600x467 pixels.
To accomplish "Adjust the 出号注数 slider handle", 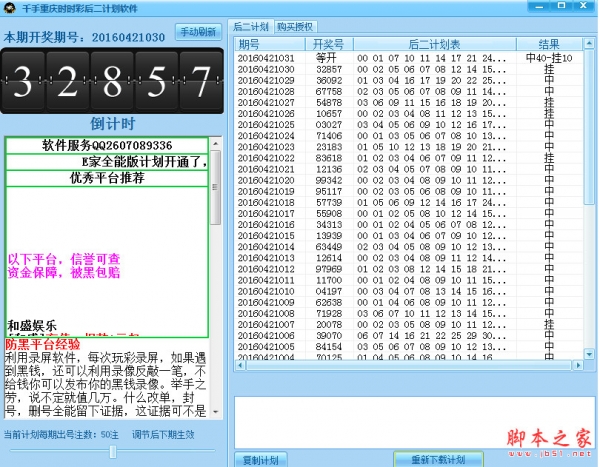I will click(x=113, y=451).
